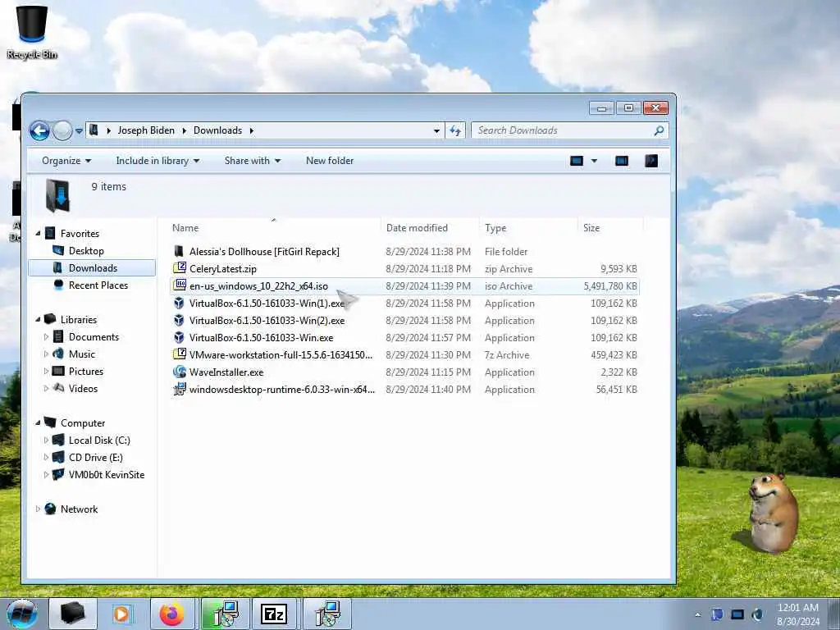Click the help icon in toolbar
This screenshot has height=630, width=840.
651,161
